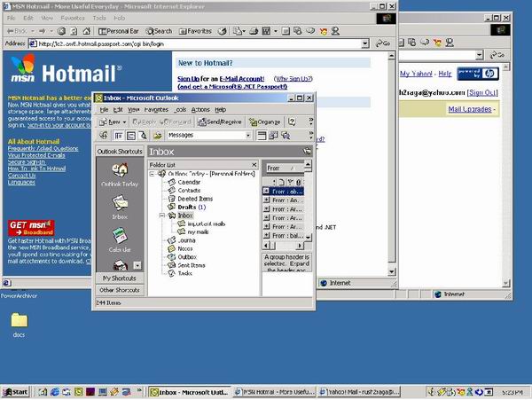Open the Tools menu in Outlook
The width and height of the screenshot is (532, 400).
pos(181,110)
